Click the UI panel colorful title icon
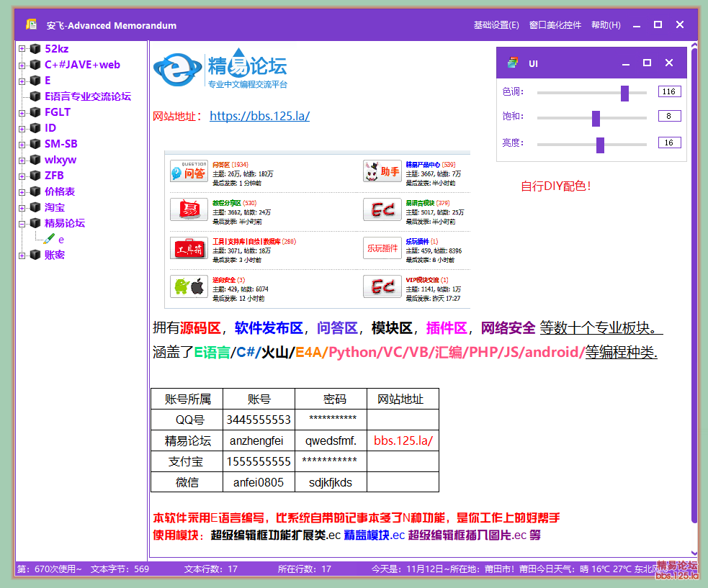The height and width of the screenshot is (588, 708). point(512,63)
